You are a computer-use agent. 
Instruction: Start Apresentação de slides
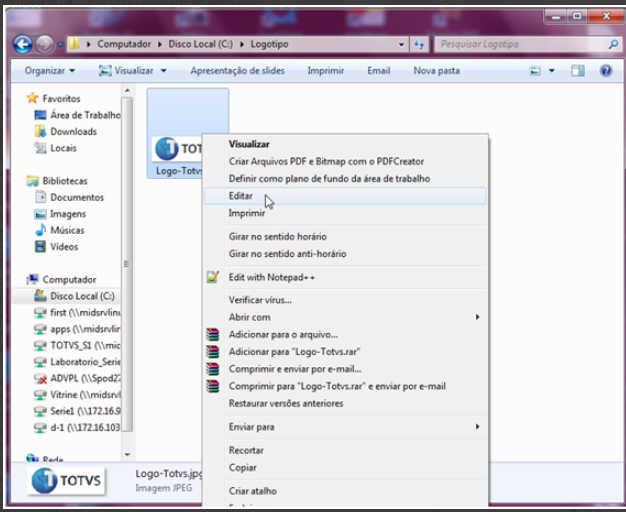pyautogui.click(x=237, y=71)
